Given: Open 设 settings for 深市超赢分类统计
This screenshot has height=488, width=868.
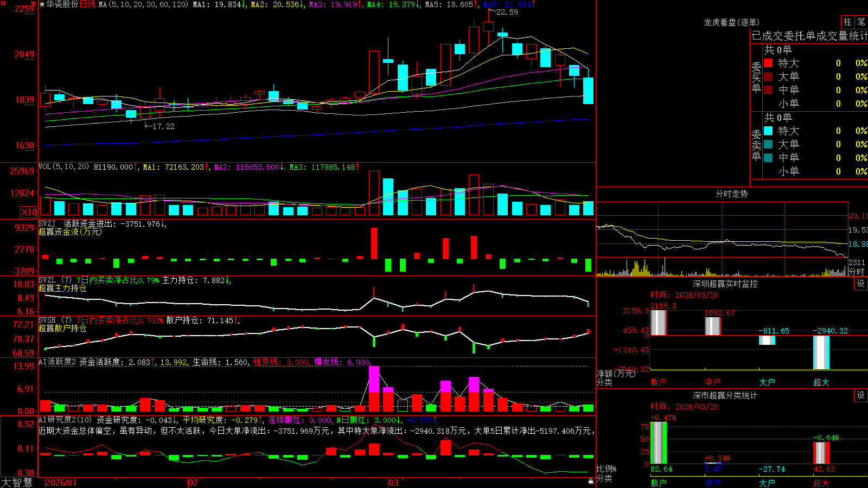Looking at the screenshot, I should [x=861, y=395].
